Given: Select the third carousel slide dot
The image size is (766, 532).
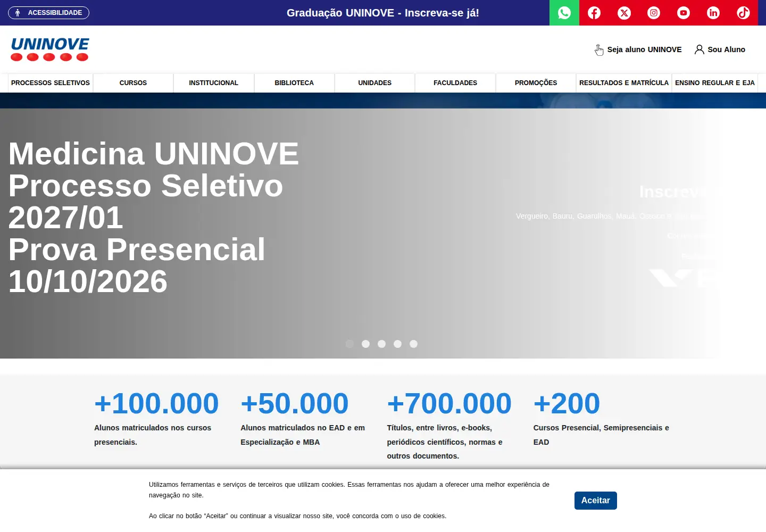Looking at the screenshot, I should coord(381,344).
